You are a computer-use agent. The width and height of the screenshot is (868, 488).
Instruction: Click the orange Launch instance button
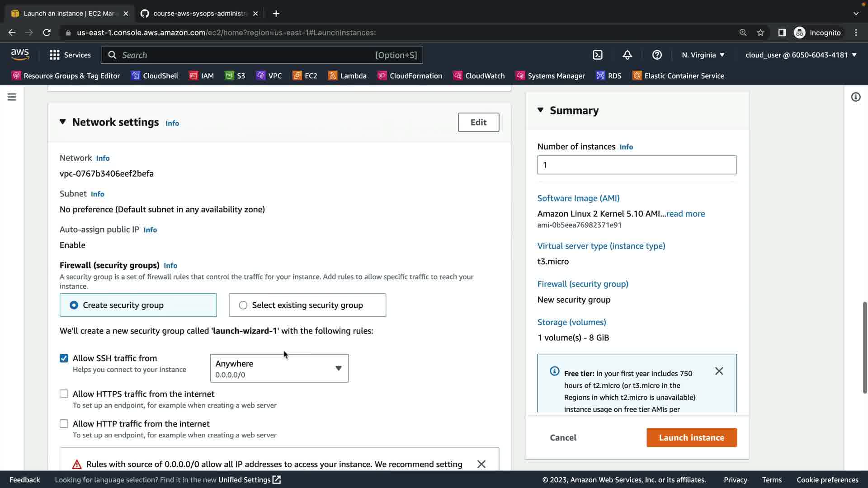pyautogui.click(x=691, y=437)
